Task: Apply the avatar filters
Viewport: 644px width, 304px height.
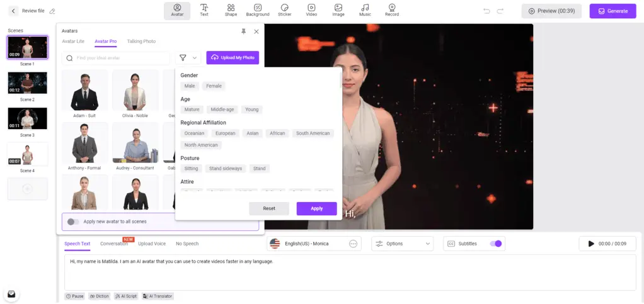Action: pos(317,208)
